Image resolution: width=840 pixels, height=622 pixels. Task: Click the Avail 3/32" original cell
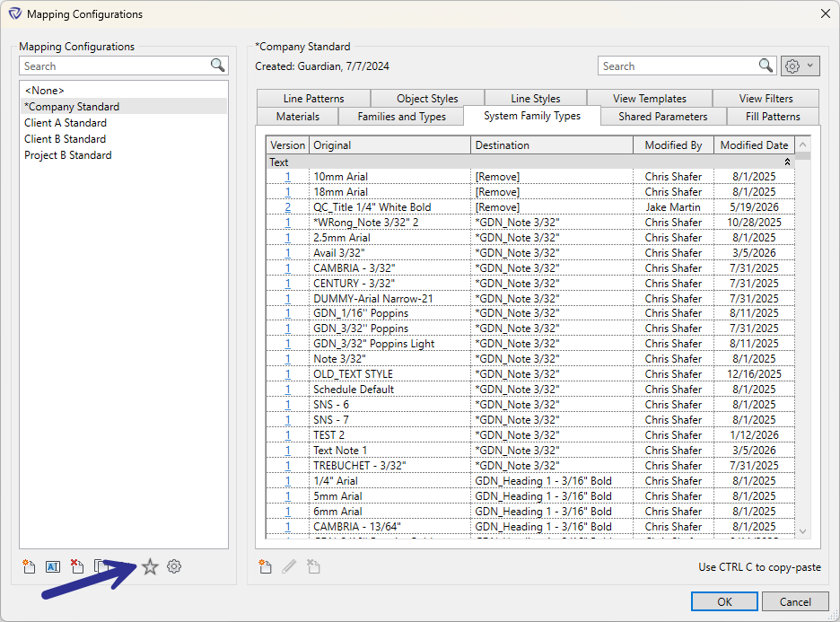coord(390,253)
